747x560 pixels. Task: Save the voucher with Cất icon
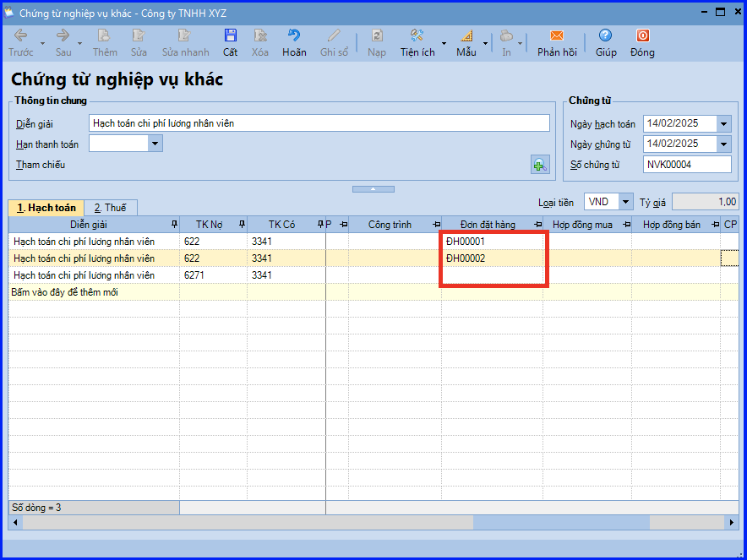click(x=230, y=35)
